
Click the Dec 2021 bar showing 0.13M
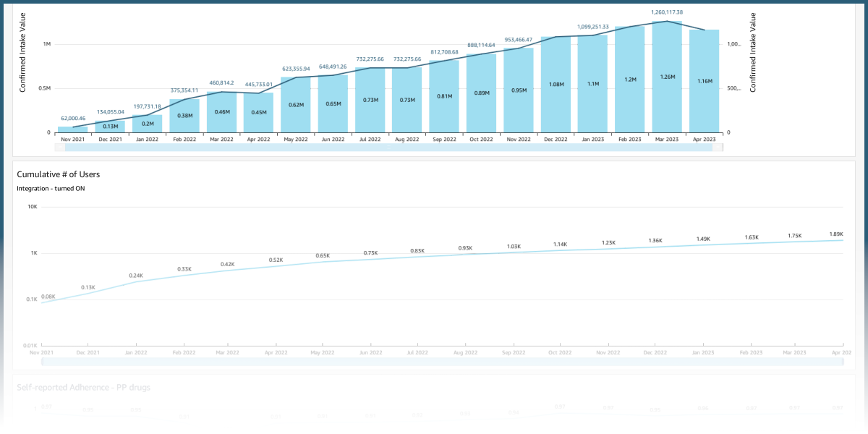tap(110, 127)
